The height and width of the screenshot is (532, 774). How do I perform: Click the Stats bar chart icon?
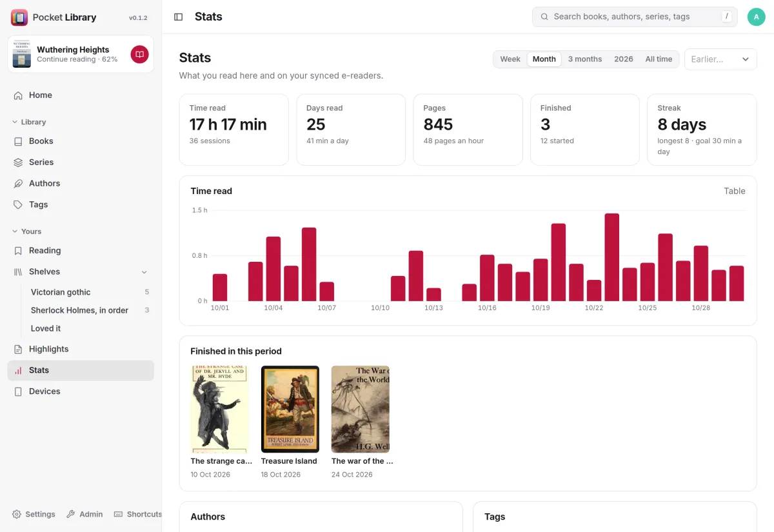(18, 370)
